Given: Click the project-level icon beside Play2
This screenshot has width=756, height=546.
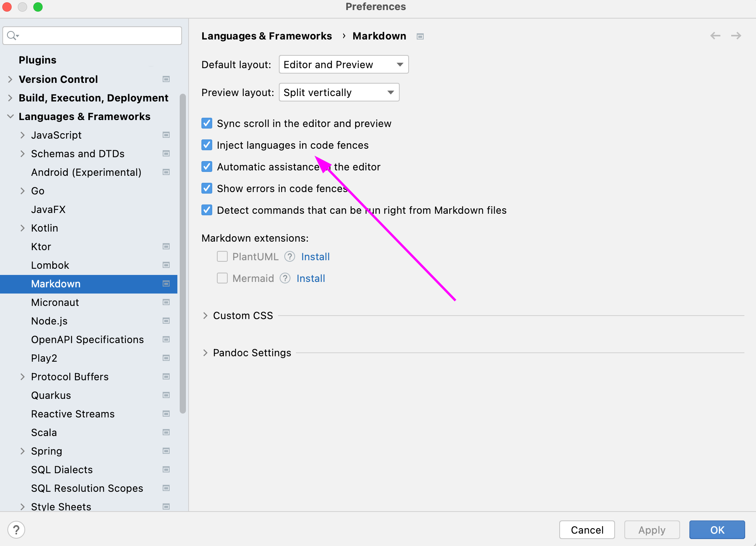Looking at the screenshot, I should 166,358.
